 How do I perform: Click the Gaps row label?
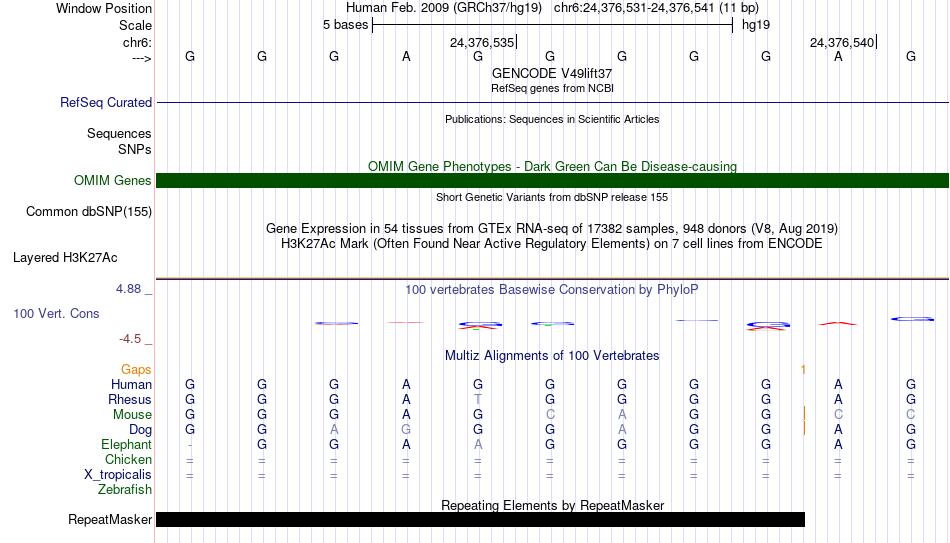136,370
